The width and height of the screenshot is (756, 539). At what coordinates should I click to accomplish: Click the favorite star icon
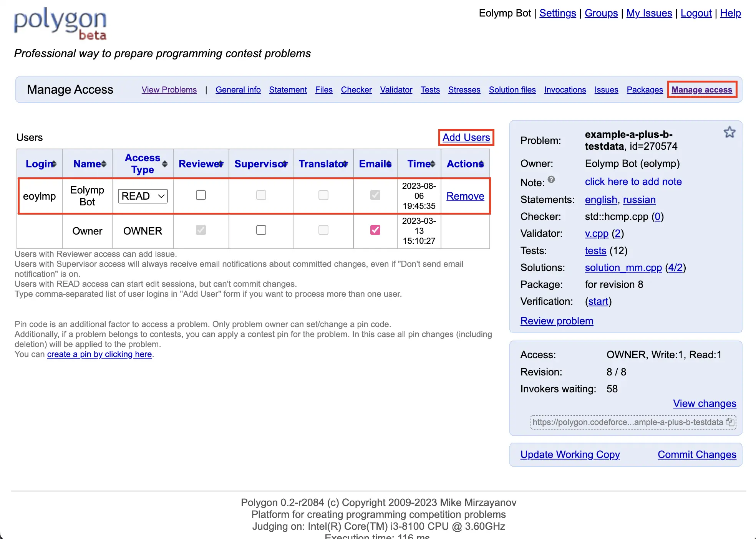729,132
